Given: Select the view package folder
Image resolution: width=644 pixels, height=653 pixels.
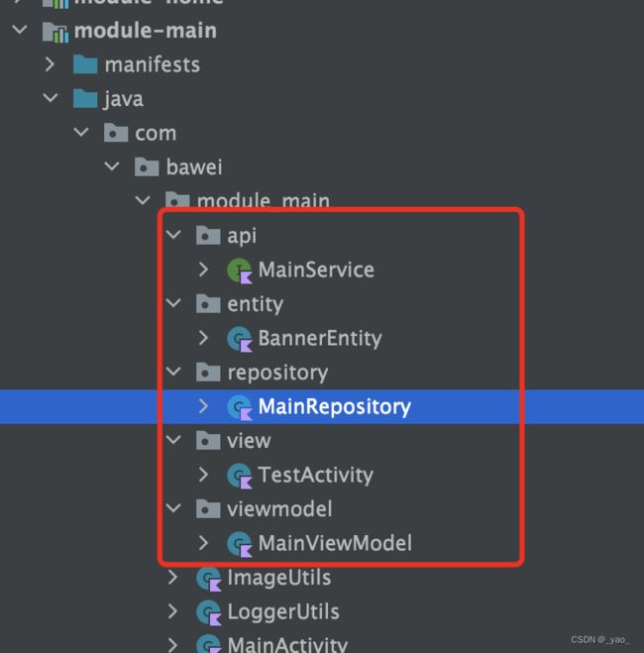Looking at the screenshot, I should [208, 441].
